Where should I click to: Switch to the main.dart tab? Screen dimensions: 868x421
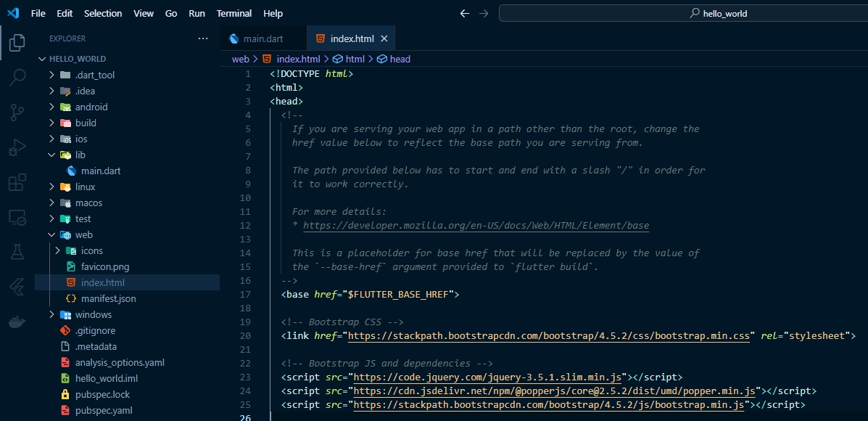(263, 38)
